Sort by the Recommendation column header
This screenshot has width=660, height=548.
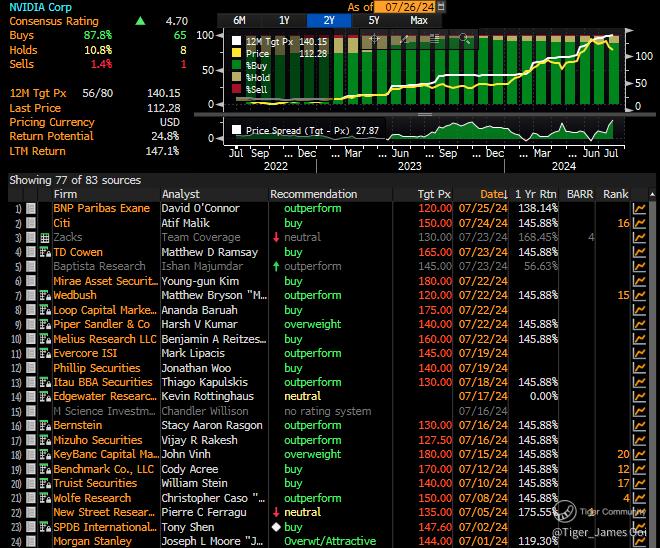[x=313, y=194]
